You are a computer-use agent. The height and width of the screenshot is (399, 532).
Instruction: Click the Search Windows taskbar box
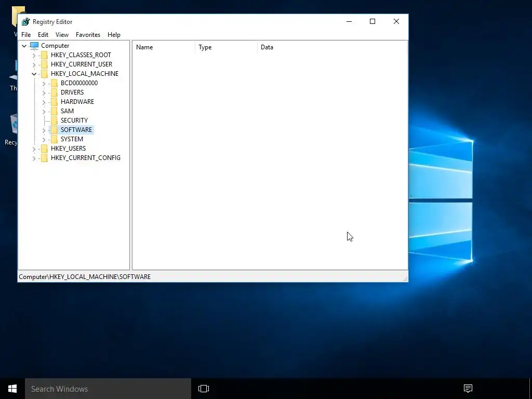pos(108,389)
